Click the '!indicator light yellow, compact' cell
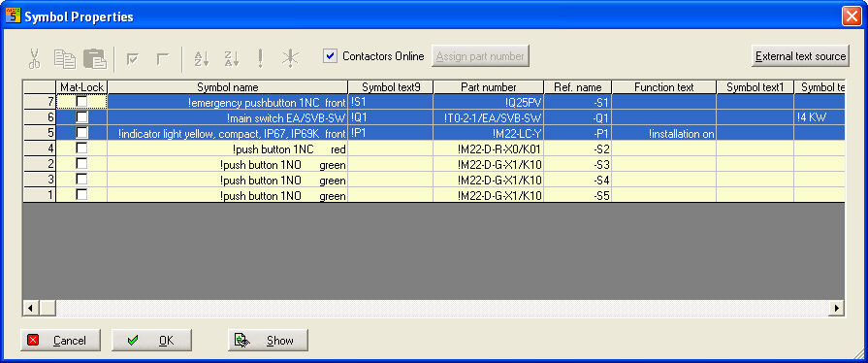Viewport: 868px width, 363px height. 228,133
